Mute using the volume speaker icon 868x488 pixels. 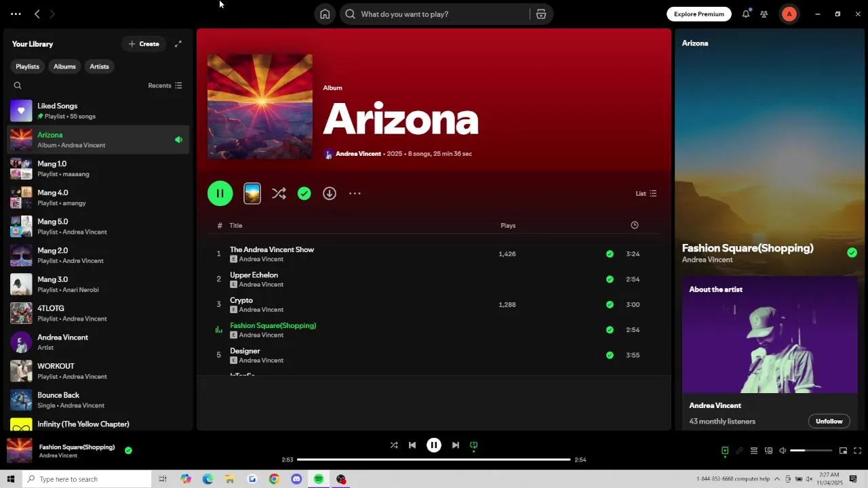pyautogui.click(x=783, y=451)
